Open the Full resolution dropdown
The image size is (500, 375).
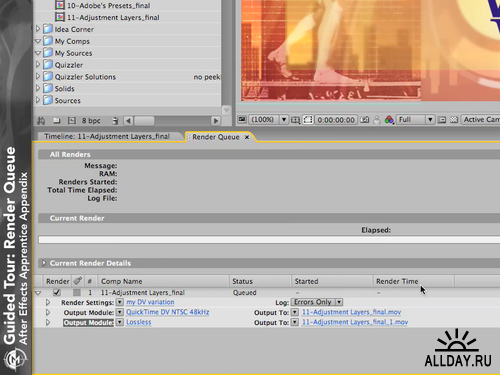click(x=415, y=119)
